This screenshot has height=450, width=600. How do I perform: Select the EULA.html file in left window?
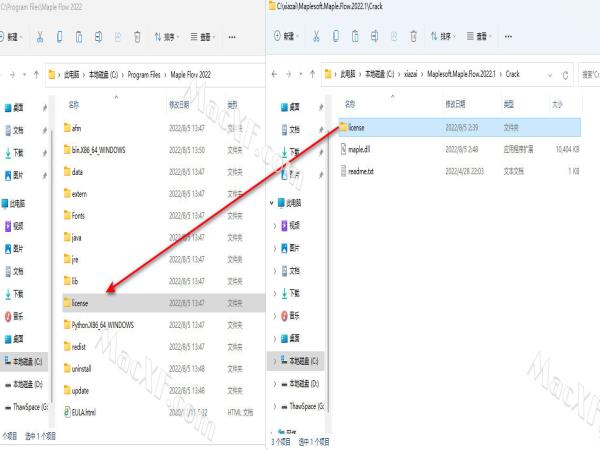tap(164, 412)
